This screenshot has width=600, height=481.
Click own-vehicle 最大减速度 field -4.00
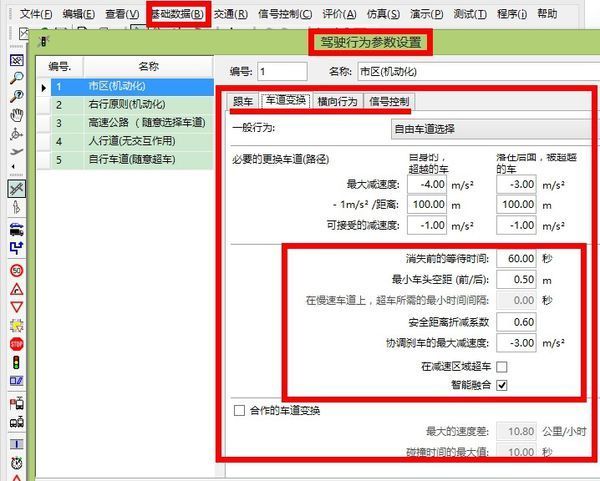click(427, 184)
